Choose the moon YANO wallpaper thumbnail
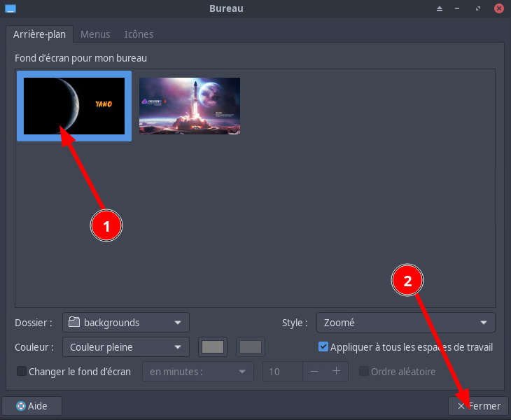511x420 pixels. pyautogui.click(x=74, y=106)
